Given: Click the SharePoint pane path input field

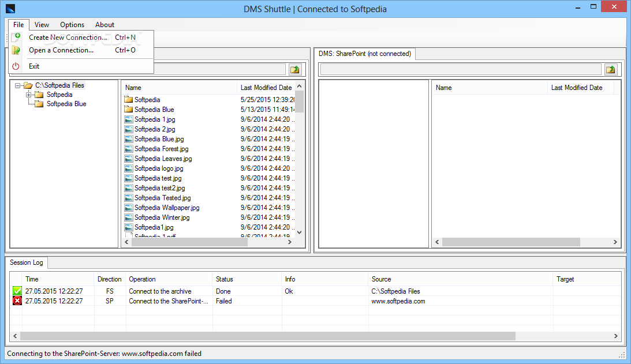Looking at the screenshot, I should coord(461,69).
